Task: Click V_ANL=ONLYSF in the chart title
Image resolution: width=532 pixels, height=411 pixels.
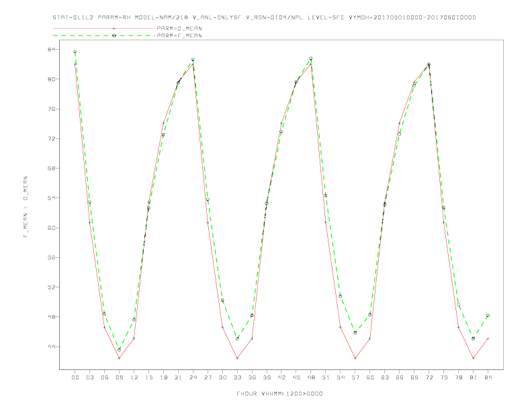Action: [217, 17]
